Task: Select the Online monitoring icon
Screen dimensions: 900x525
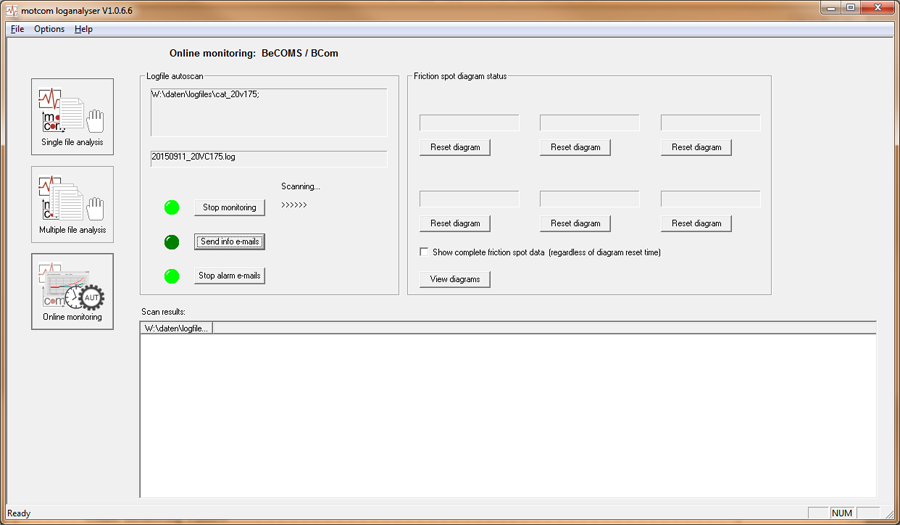Action: point(72,290)
